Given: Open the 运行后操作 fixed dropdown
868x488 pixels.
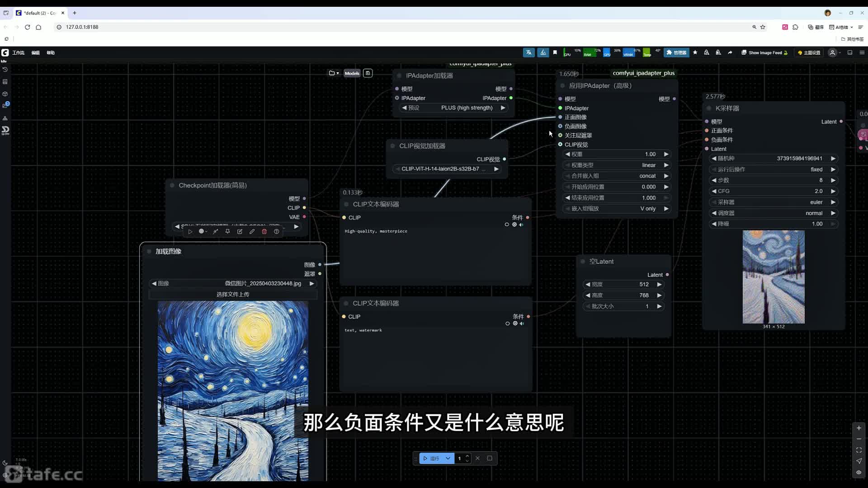Looking at the screenshot, I should [x=774, y=169].
